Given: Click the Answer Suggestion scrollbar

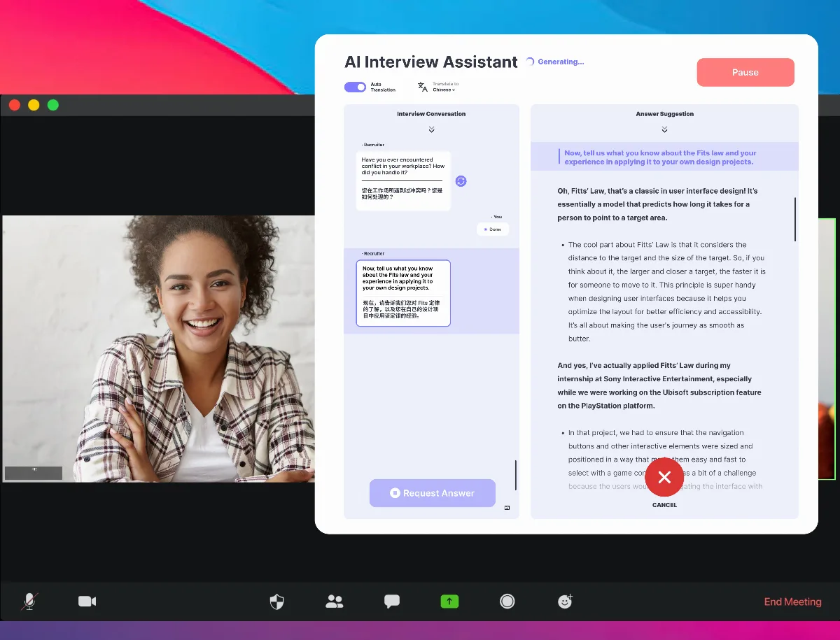Looking at the screenshot, I should click(x=794, y=220).
